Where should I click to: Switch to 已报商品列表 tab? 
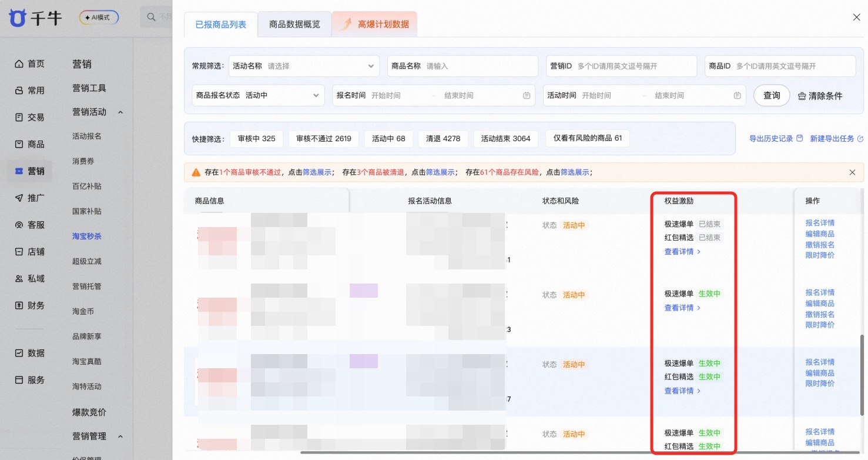221,25
